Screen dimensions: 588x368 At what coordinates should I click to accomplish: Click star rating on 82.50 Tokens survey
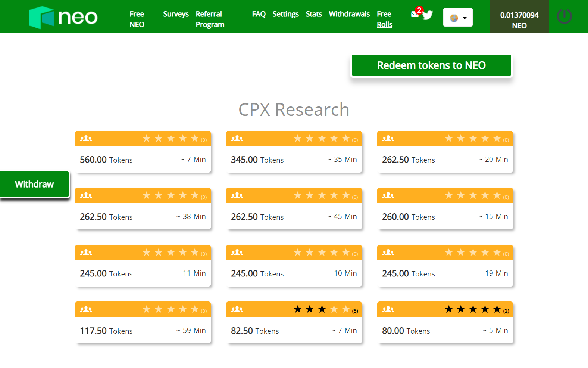click(322, 309)
